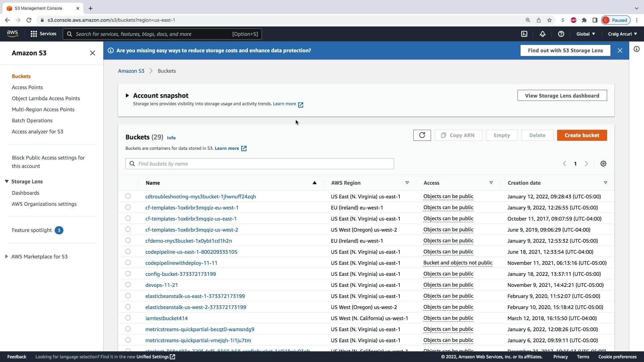Select radio for codepipelinewithdeploy-11-11 bucket
The height and width of the screenshot is (362, 644).
(128, 262)
